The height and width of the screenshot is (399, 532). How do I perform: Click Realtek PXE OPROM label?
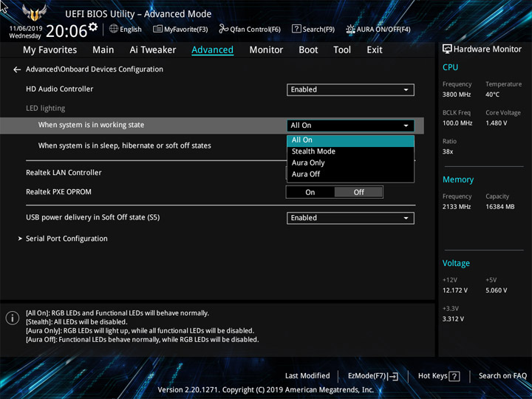pyautogui.click(x=58, y=192)
